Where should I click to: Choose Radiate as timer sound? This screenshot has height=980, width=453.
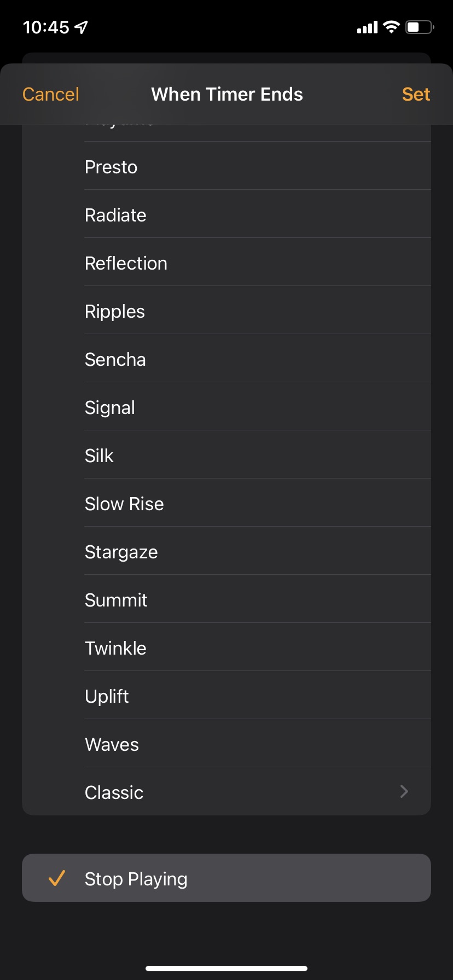(115, 215)
